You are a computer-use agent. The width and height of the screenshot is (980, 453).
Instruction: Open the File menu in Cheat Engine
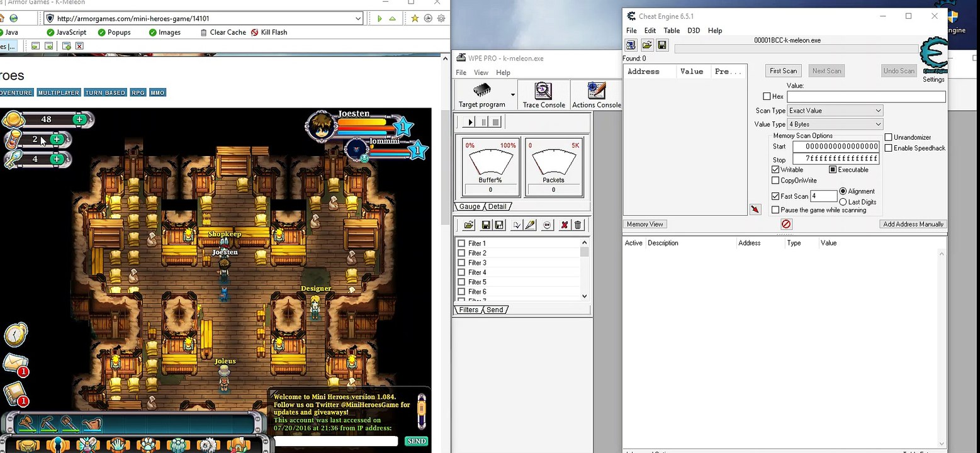click(631, 30)
